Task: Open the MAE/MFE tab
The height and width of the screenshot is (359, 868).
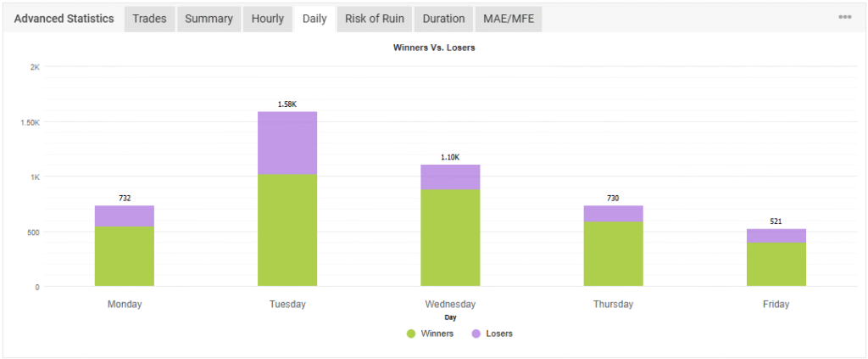Action: point(509,19)
